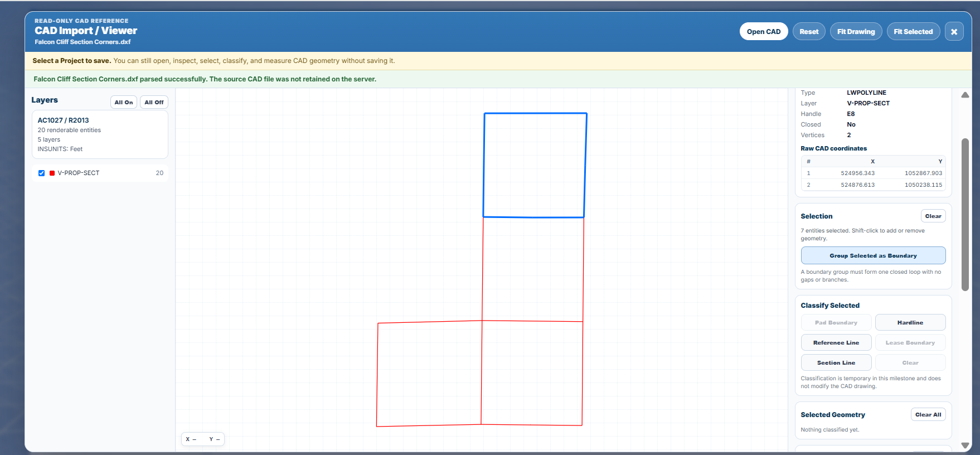Click the red V-PROP-SECT layer color swatch

(52, 173)
